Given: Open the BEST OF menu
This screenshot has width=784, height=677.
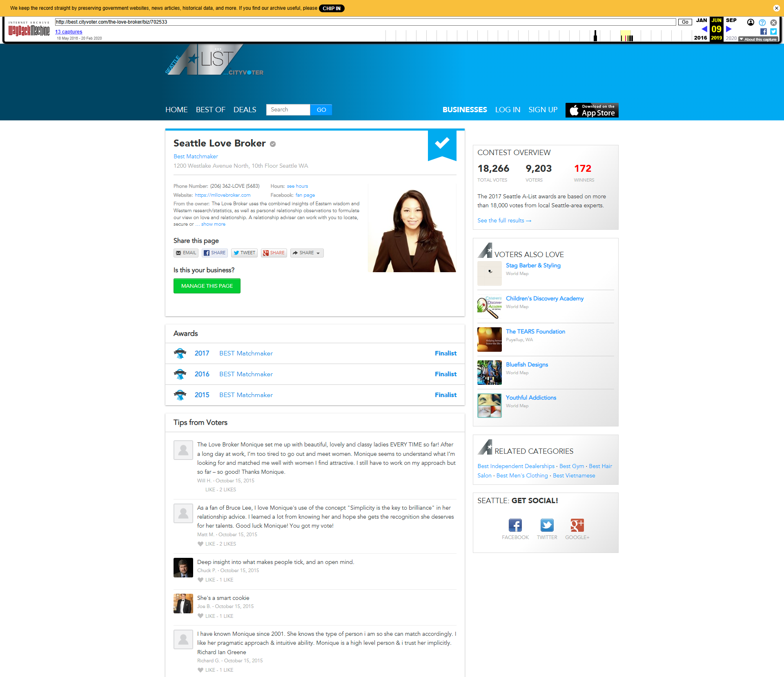Looking at the screenshot, I should click(210, 110).
